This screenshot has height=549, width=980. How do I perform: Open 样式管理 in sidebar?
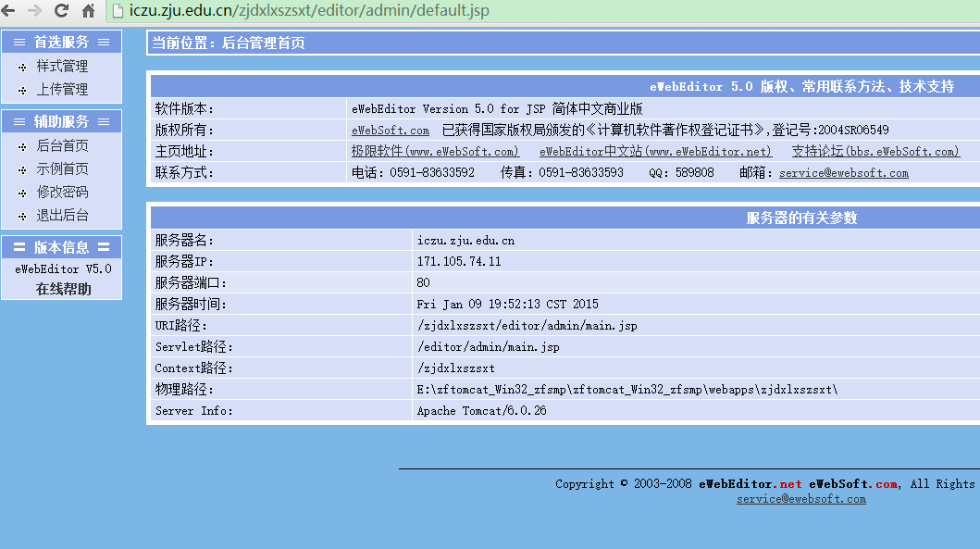tap(62, 67)
